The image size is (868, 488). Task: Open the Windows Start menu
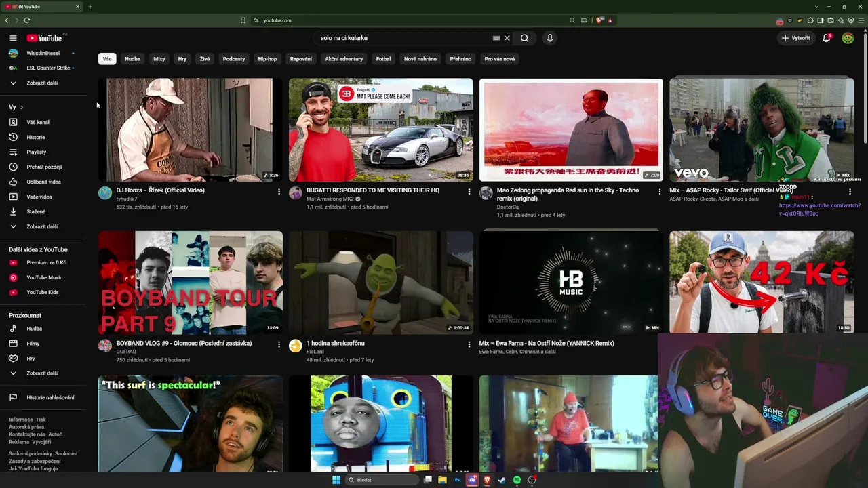tap(336, 480)
